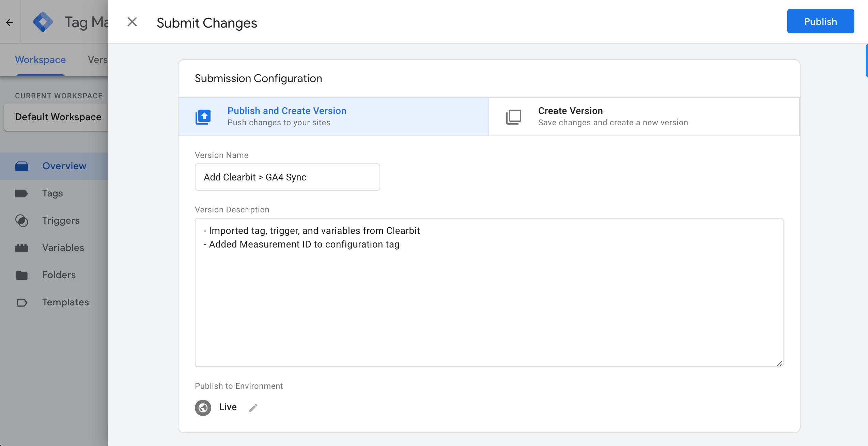Click the Folders icon in sidebar

(x=22, y=275)
